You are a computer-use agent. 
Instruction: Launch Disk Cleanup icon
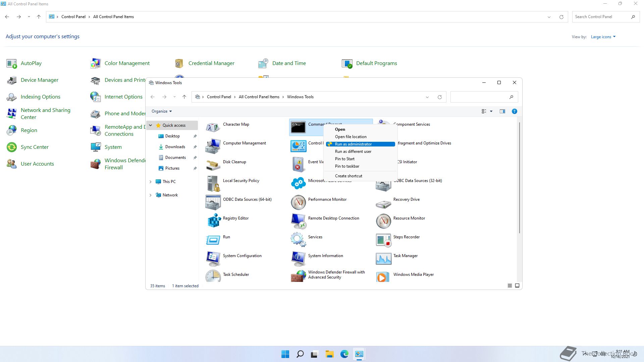click(x=213, y=165)
